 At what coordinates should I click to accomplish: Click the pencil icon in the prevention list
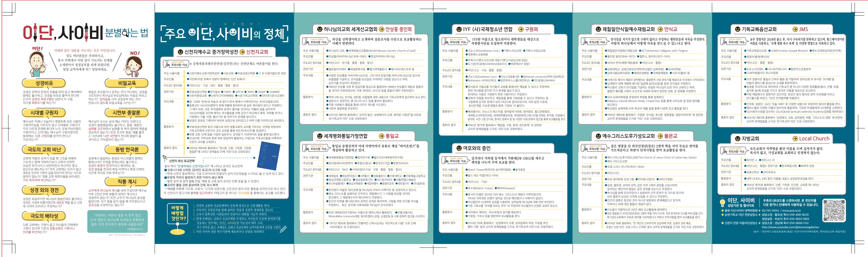[283, 229]
